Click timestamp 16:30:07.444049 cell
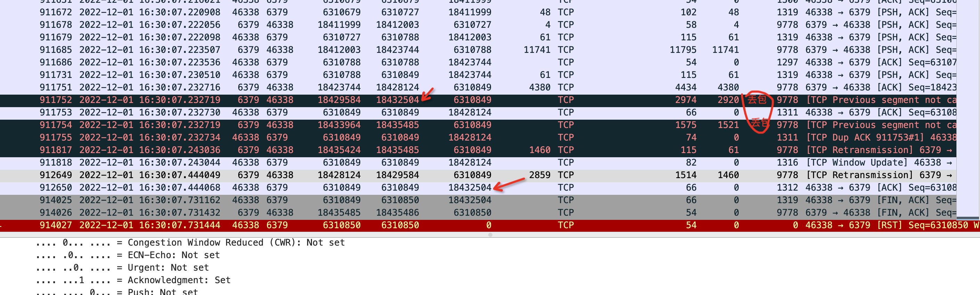 (179, 175)
